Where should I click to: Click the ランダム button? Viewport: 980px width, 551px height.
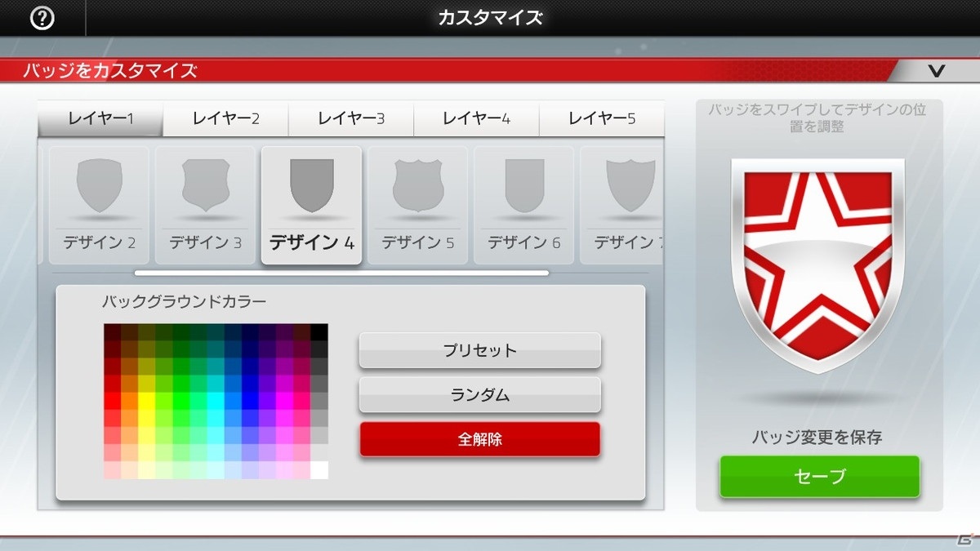coord(480,395)
